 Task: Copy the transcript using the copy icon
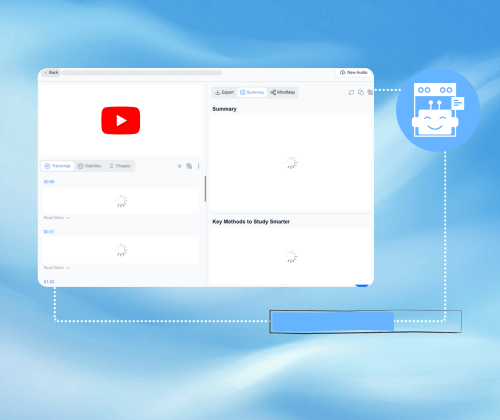[x=189, y=166]
